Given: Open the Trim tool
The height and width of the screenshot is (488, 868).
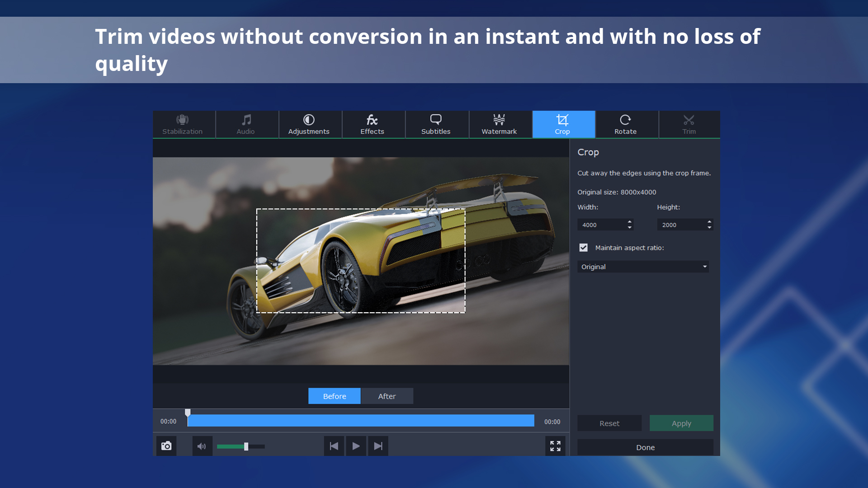Looking at the screenshot, I should tap(689, 124).
